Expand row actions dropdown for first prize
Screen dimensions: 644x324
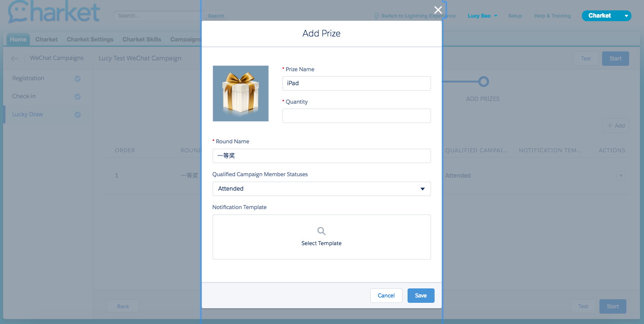point(621,176)
